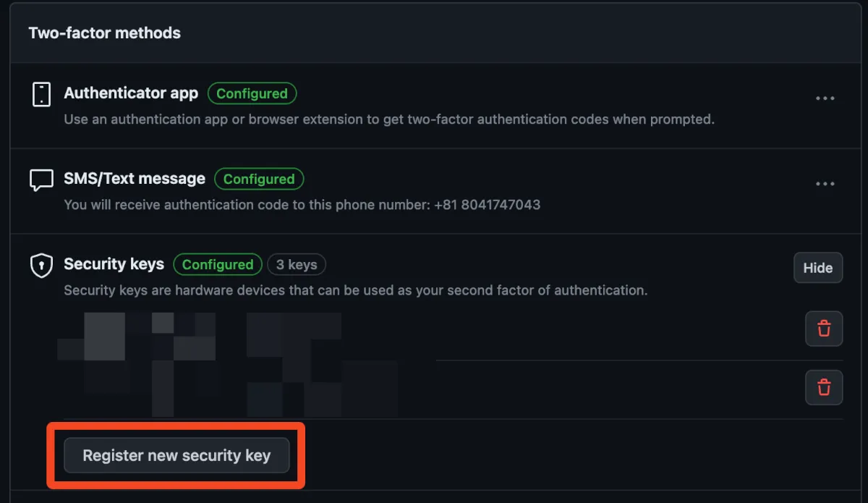Image resolution: width=868 pixels, height=503 pixels.
Task: Select the Authenticator app heading
Action: [131, 93]
